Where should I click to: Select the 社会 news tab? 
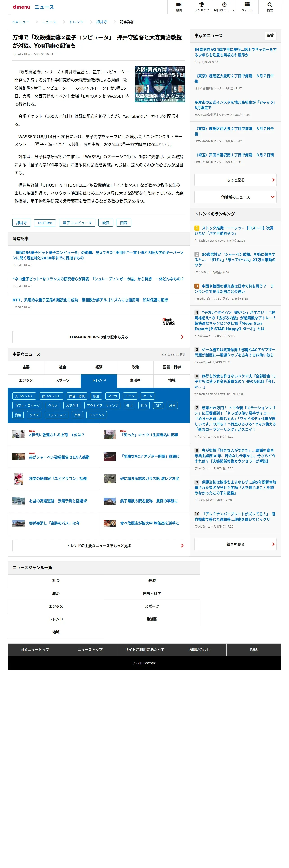62,367
